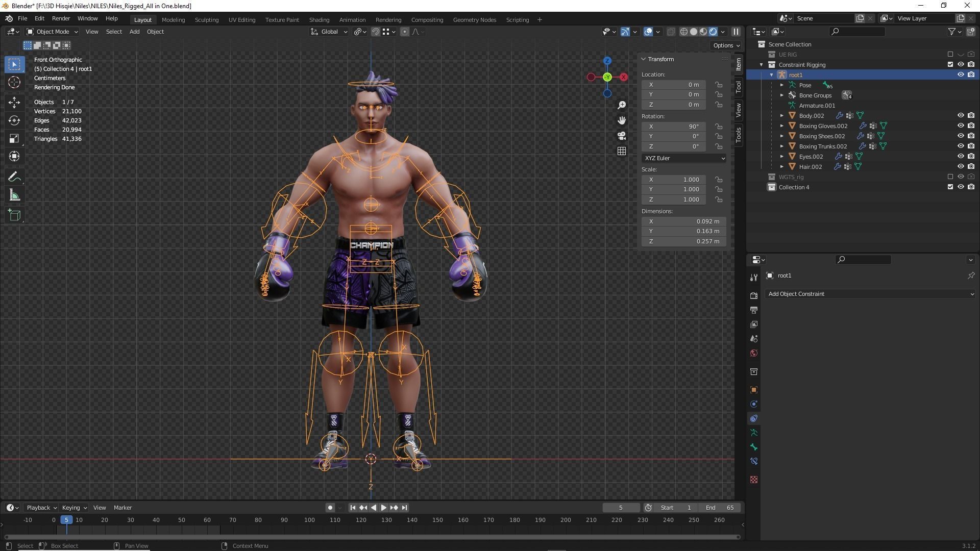Switch to orthographic/perspective grid icon
The image size is (980, 551).
coord(621,151)
